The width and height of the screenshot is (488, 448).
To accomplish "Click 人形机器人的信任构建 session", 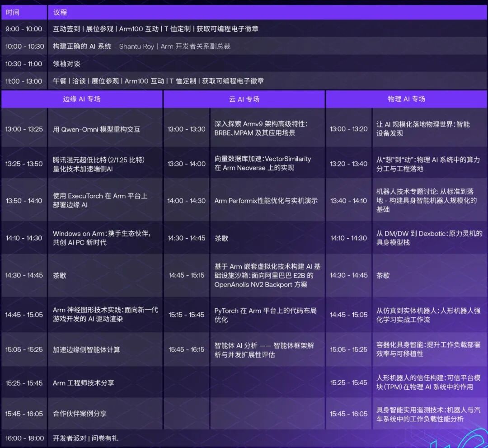I will coord(428,382).
